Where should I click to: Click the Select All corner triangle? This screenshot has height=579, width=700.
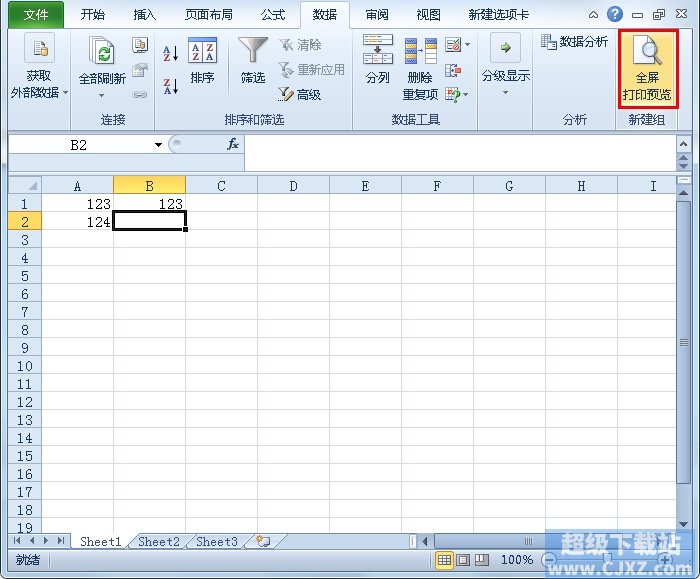[25, 185]
